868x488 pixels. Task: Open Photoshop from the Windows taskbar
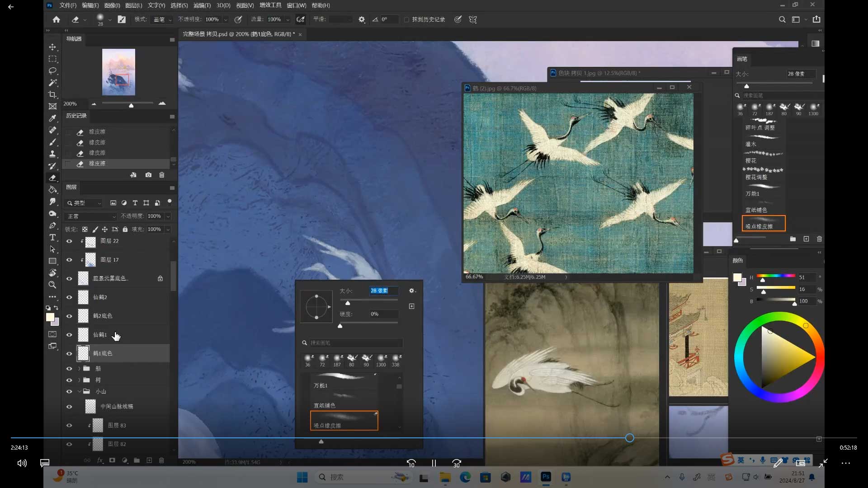pos(546,477)
